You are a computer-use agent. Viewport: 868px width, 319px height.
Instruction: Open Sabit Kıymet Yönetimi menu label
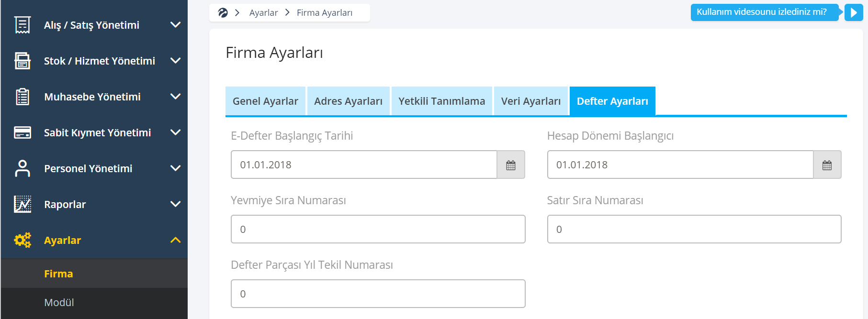coord(98,132)
